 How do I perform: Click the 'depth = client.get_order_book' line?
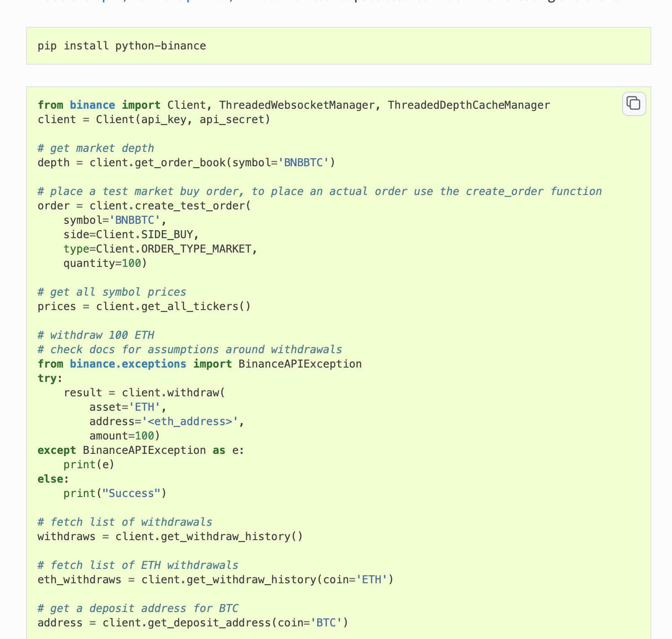(x=186, y=163)
